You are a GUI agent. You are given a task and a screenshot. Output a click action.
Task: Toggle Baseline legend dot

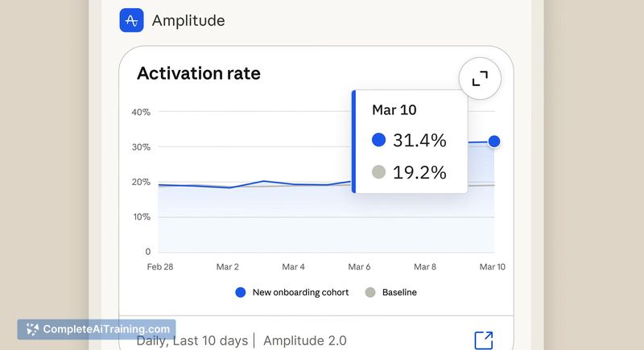[370, 292]
